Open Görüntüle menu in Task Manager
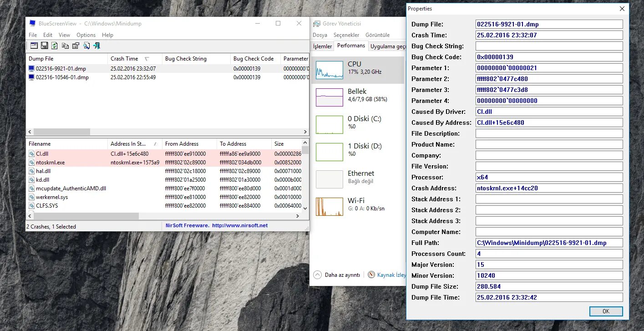The height and width of the screenshot is (331, 644). 378,35
